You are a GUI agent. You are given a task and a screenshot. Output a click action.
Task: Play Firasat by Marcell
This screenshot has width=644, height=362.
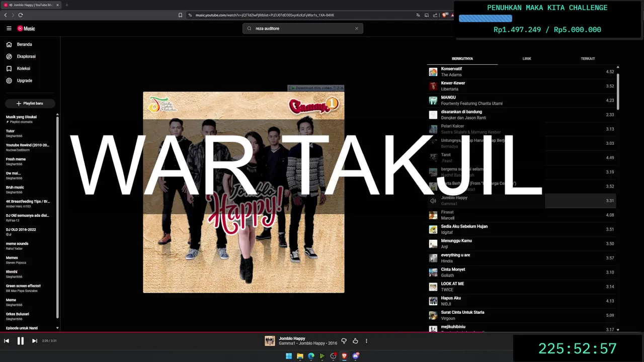[x=522, y=215]
